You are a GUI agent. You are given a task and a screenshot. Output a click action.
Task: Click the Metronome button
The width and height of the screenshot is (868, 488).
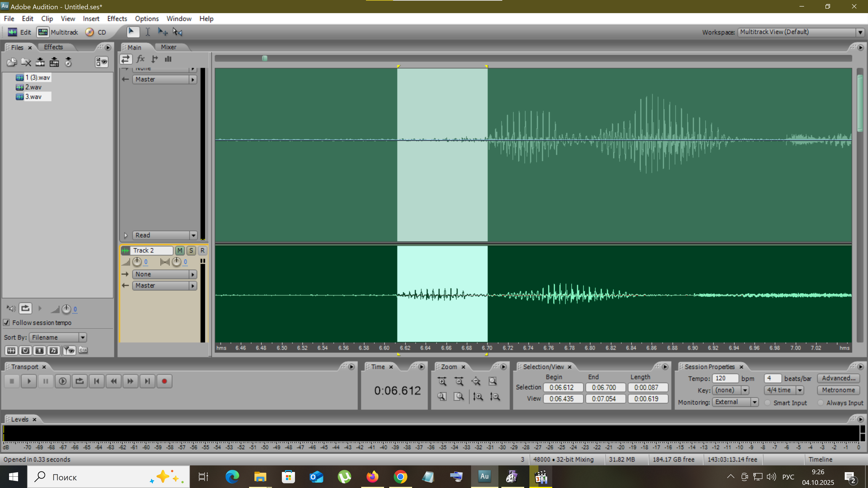point(838,390)
